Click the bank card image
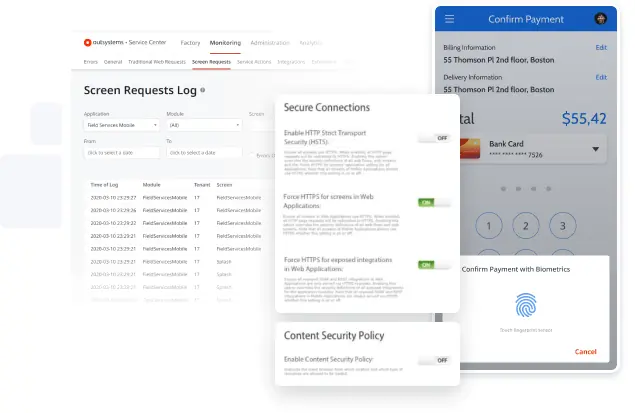This screenshot has width=635, height=413. click(470, 149)
